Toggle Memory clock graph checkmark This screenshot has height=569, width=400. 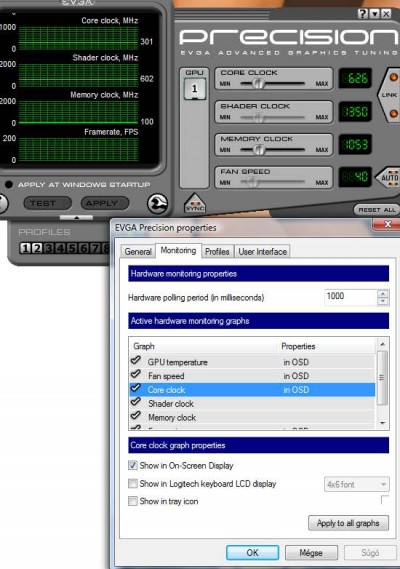(136, 416)
